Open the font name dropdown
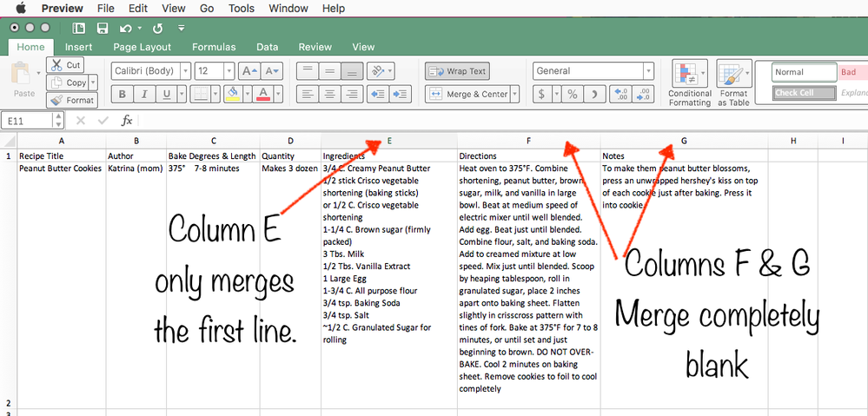 186,71
